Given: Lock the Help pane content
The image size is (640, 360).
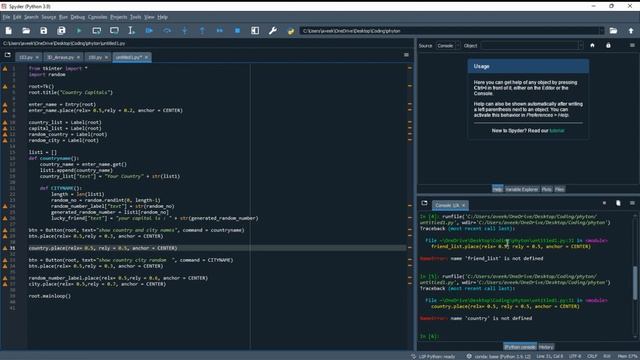Looking at the screenshot, I should (x=608, y=45).
